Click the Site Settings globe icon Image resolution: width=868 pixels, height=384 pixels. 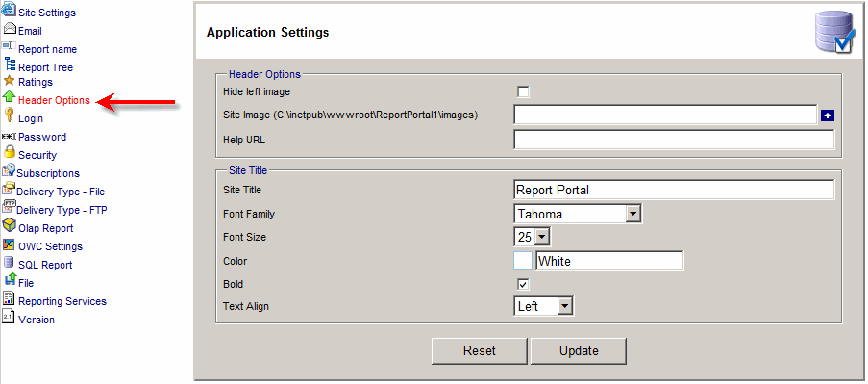coord(9,10)
